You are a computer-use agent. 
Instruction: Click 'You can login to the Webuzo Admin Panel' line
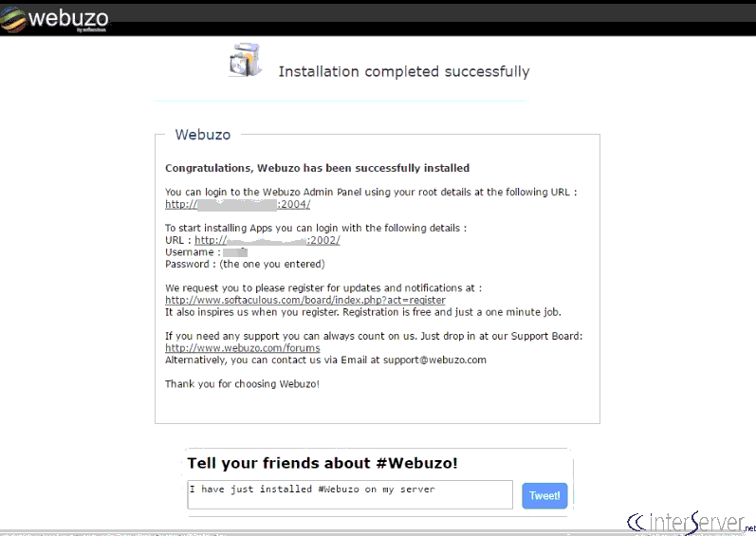371,193
